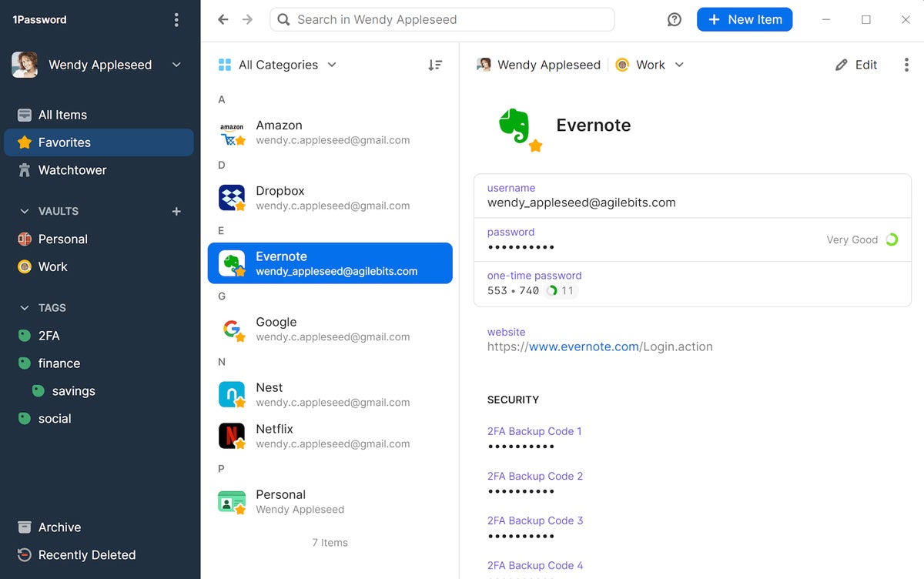Click the Watchtower icon in the sidebar
924x579 pixels.
coord(25,170)
